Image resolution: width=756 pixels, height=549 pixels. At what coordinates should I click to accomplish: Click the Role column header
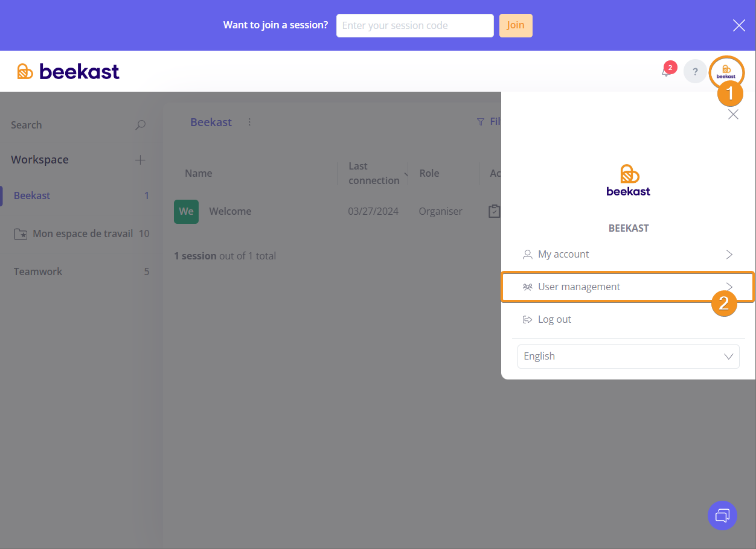(429, 173)
